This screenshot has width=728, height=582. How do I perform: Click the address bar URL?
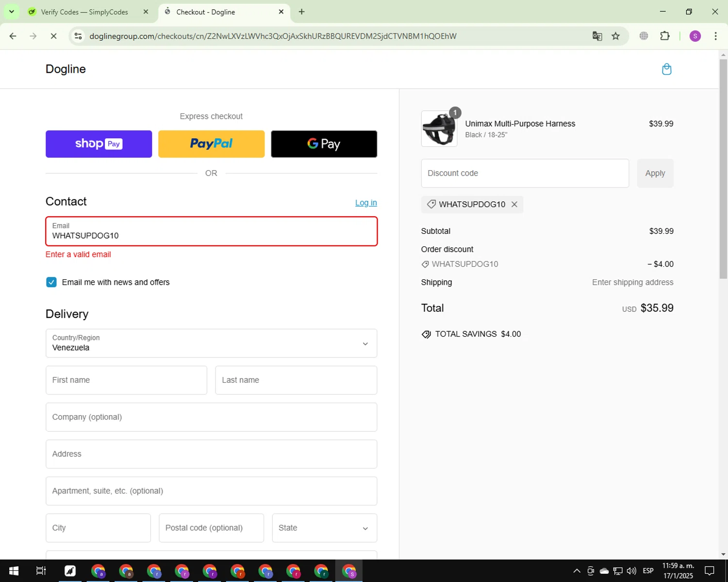273,36
